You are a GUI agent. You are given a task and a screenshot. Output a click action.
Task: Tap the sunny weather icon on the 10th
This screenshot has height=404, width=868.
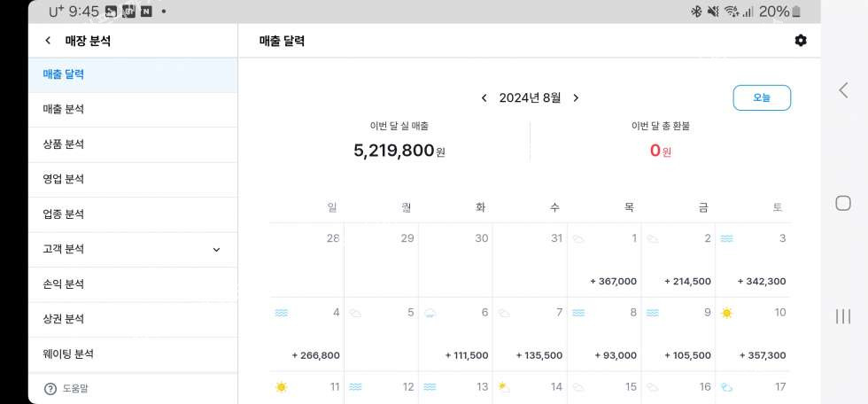click(726, 313)
